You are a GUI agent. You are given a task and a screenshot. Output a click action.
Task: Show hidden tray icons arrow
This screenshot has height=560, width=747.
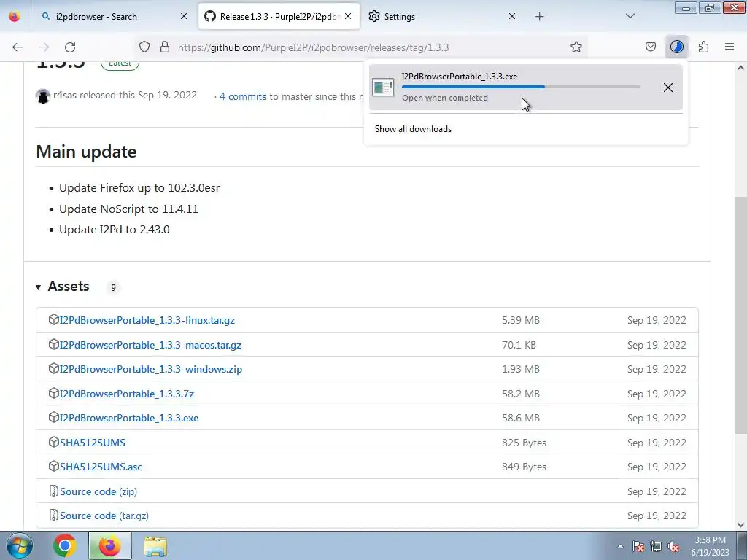coord(620,546)
